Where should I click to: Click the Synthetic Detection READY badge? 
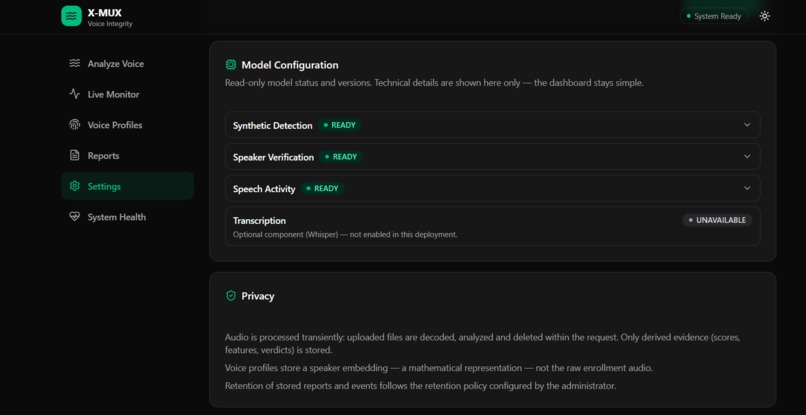(x=339, y=125)
